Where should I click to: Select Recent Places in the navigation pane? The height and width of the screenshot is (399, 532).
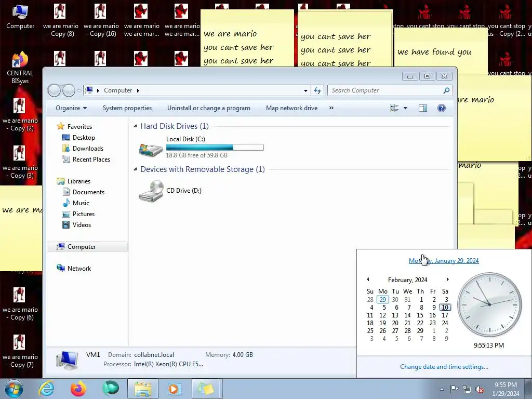click(91, 159)
